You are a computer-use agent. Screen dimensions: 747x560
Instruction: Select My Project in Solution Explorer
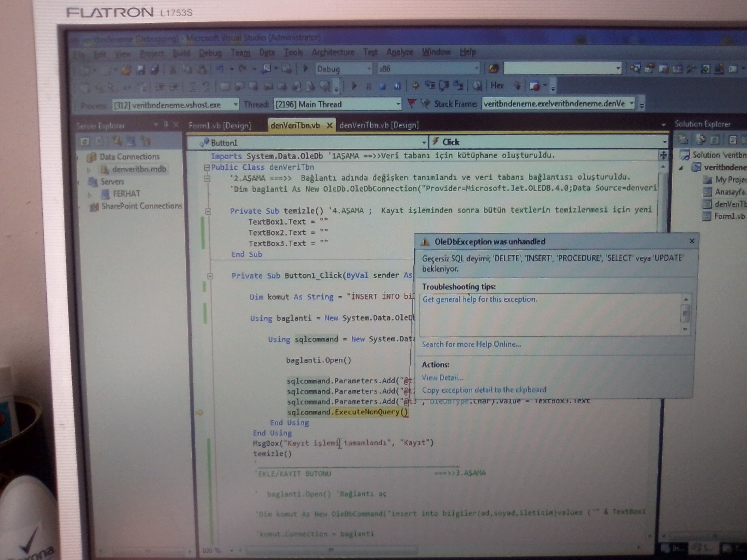coord(731,179)
